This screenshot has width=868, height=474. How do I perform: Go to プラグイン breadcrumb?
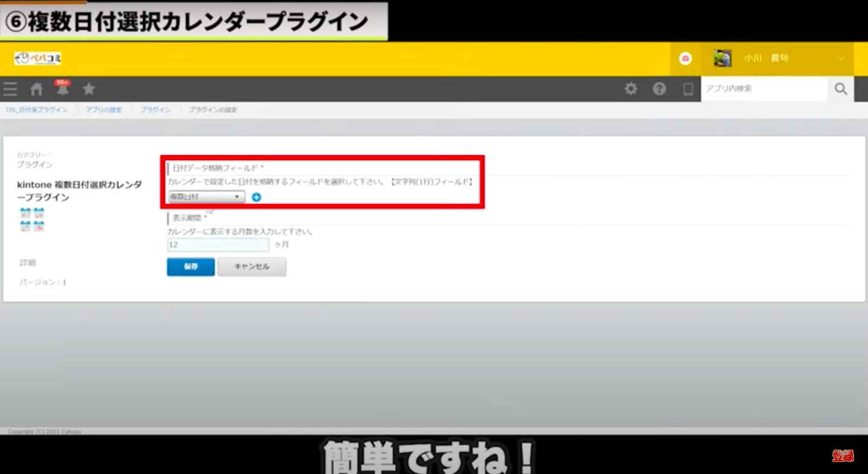tap(155, 110)
